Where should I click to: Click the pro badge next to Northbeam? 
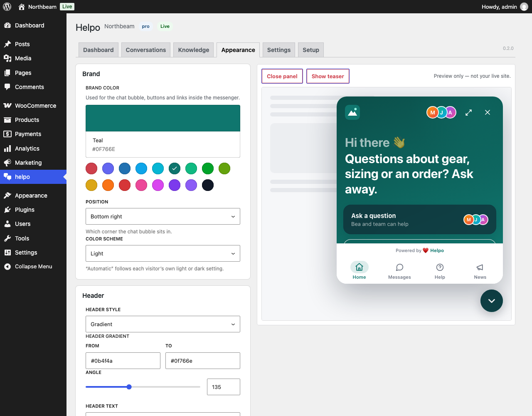pyautogui.click(x=145, y=26)
